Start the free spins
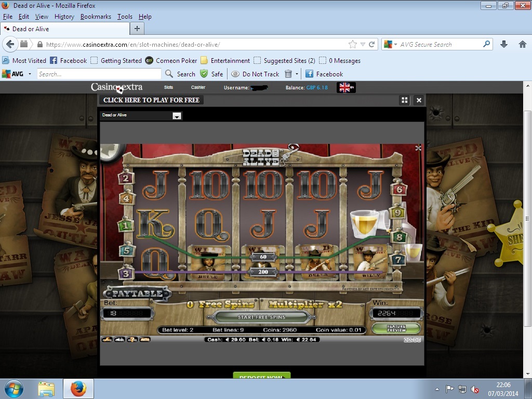 (262, 317)
